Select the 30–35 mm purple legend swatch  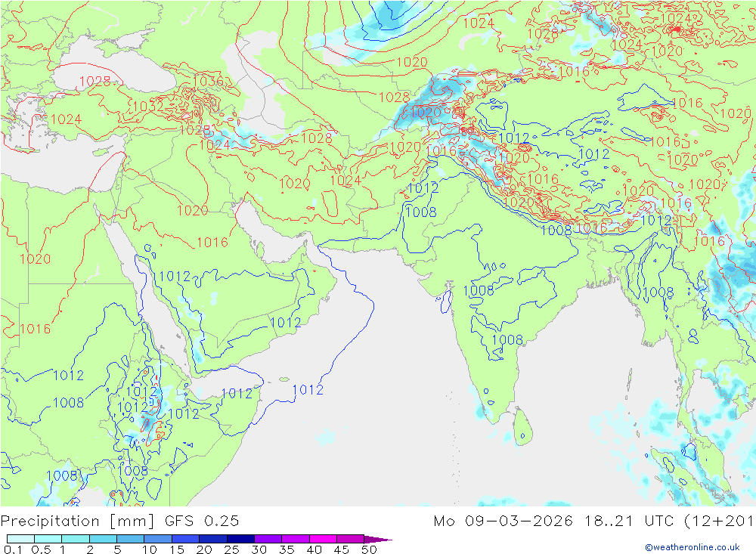point(268,539)
